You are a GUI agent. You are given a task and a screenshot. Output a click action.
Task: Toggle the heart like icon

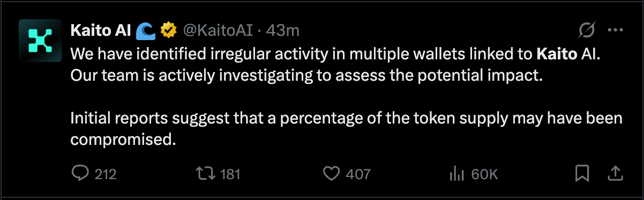click(333, 173)
